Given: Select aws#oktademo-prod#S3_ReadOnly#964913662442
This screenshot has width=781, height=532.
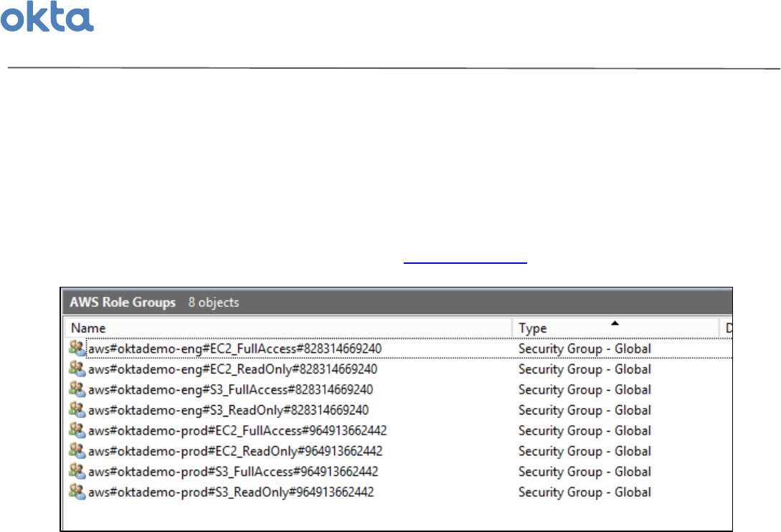Looking at the screenshot, I should coord(231,492).
